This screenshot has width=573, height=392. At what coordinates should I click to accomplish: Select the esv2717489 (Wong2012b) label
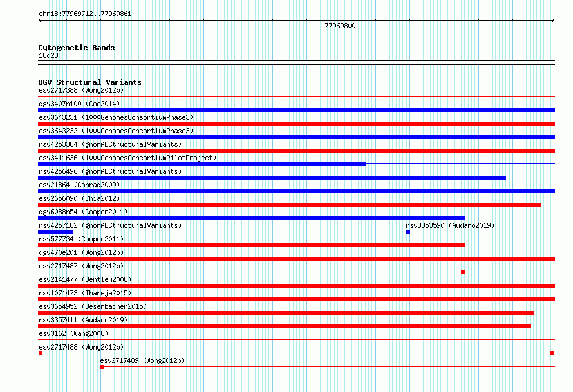coord(142,360)
